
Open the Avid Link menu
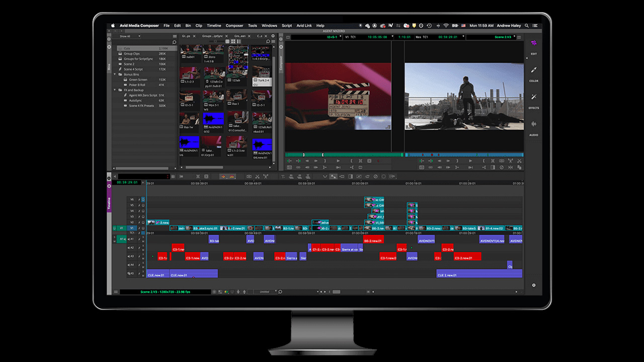coord(304,26)
